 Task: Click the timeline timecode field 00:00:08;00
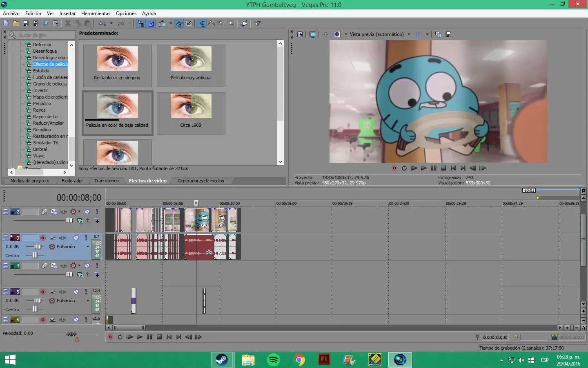point(79,198)
